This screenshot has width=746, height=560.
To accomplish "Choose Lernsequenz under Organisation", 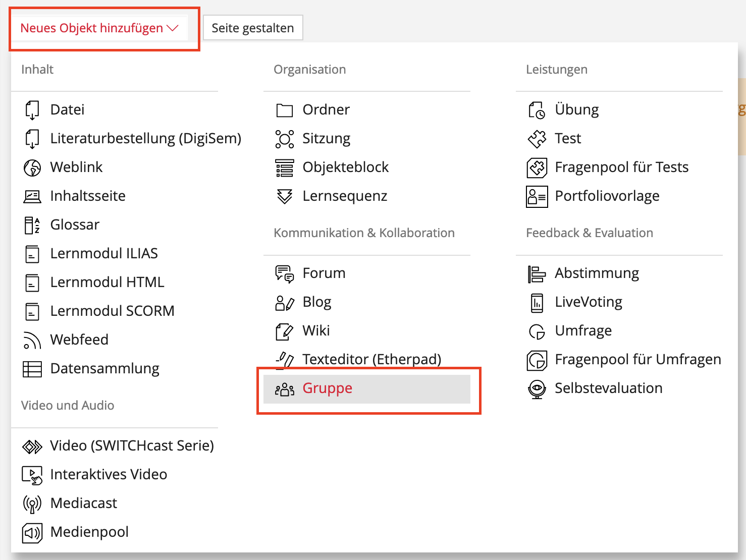I will click(x=345, y=196).
